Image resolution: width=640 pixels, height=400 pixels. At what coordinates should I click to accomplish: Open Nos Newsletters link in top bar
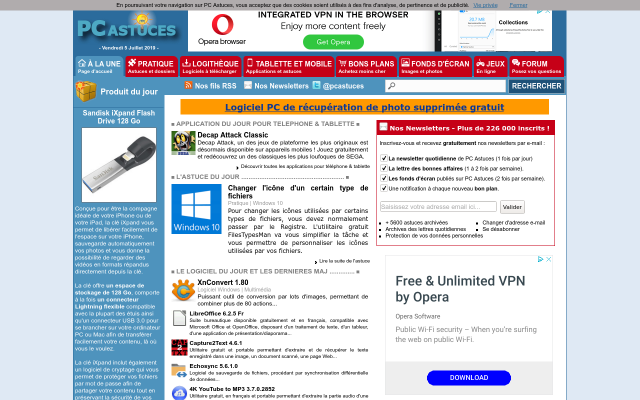point(281,86)
